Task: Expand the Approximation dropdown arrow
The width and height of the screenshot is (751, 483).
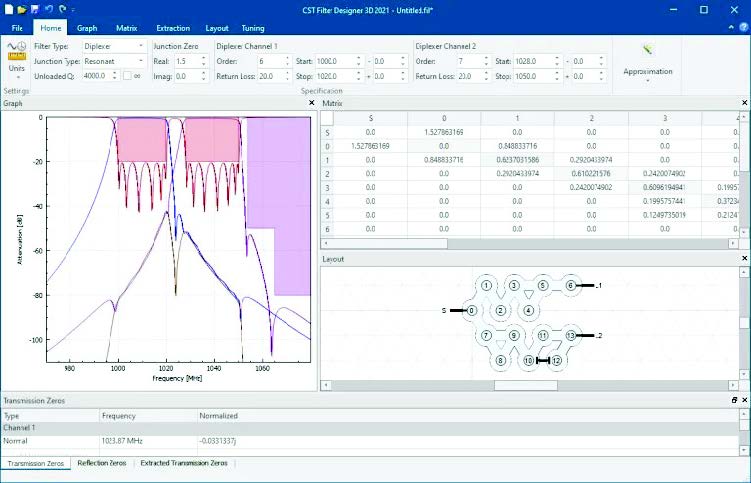Action: point(648,81)
